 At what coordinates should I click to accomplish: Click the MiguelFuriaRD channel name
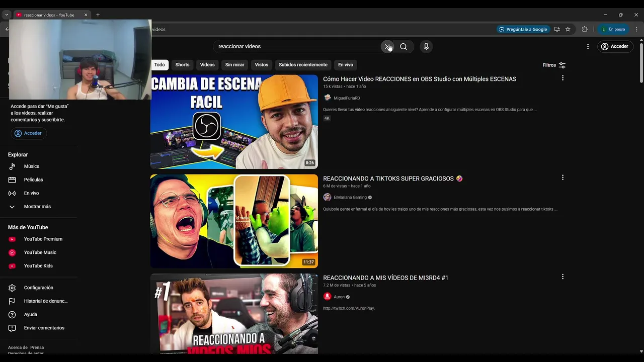347,98
